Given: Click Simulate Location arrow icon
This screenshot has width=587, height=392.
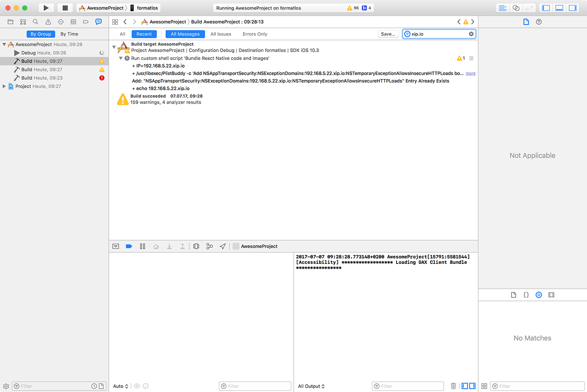Looking at the screenshot, I should coord(223,246).
